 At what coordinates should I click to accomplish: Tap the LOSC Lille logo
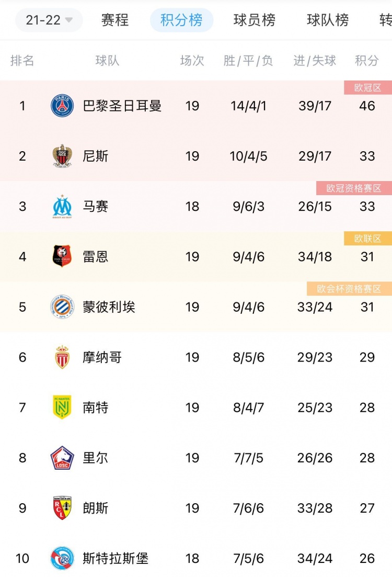tap(62, 458)
